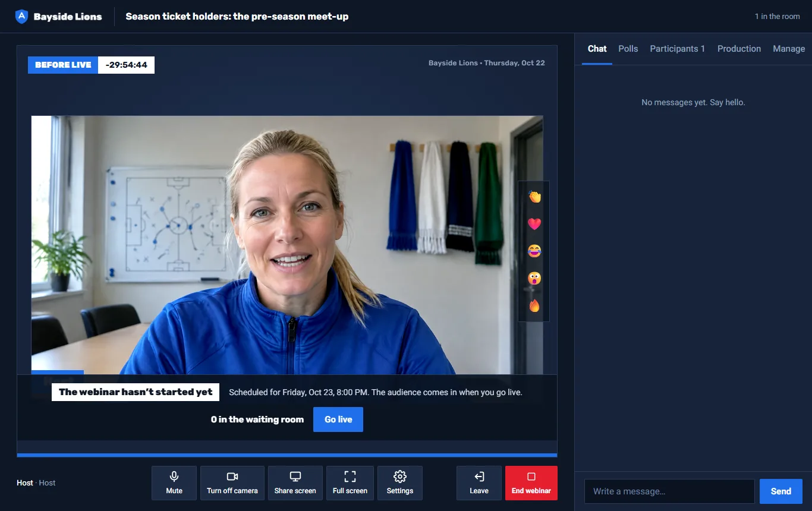
Task: Click the "1 in the room" counter
Action: [x=778, y=17]
